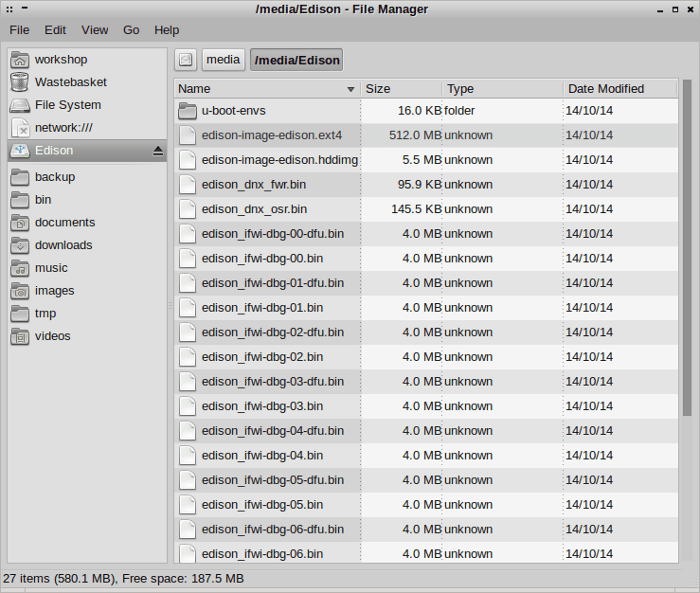
Task: Eject the Edison volume
Action: coord(158,151)
